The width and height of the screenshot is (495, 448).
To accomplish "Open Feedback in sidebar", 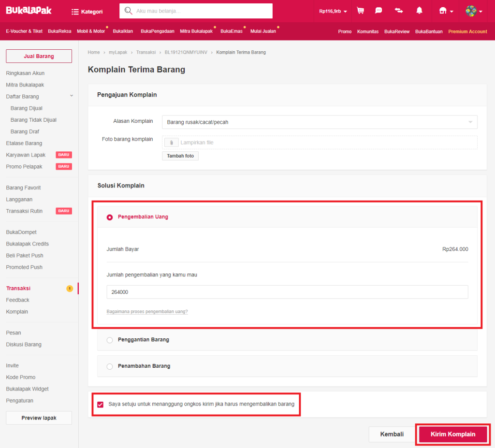I will point(18,300).
